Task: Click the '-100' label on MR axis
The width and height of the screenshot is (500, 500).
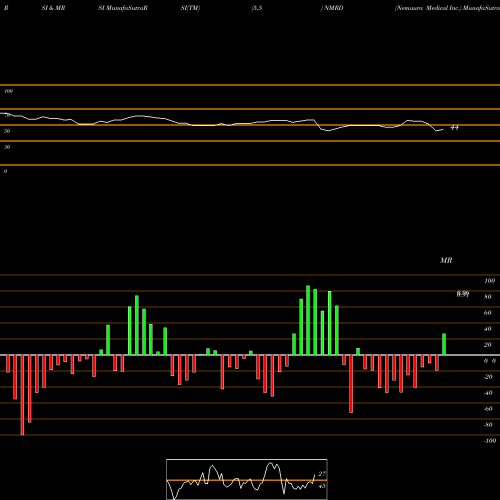Action: point(490,441)
